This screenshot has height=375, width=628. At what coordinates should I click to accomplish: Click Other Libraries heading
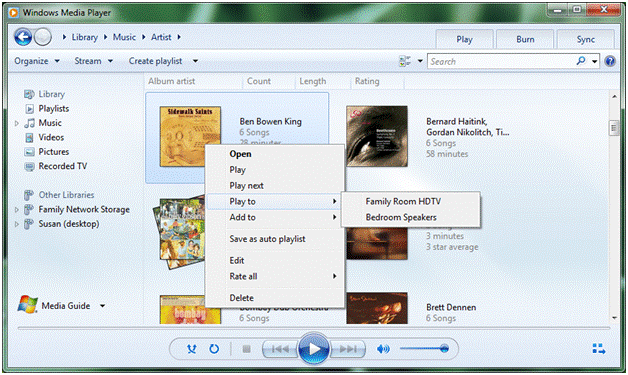(66, 195)
